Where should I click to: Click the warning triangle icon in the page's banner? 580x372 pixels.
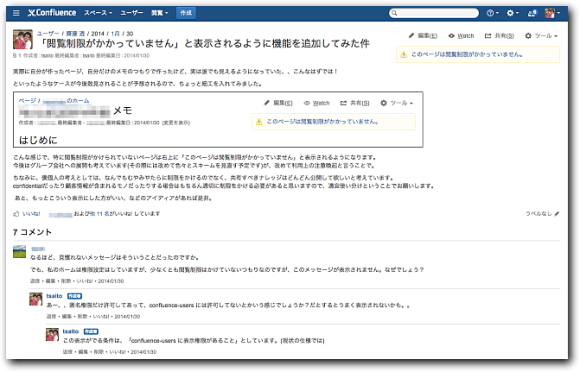404,55
